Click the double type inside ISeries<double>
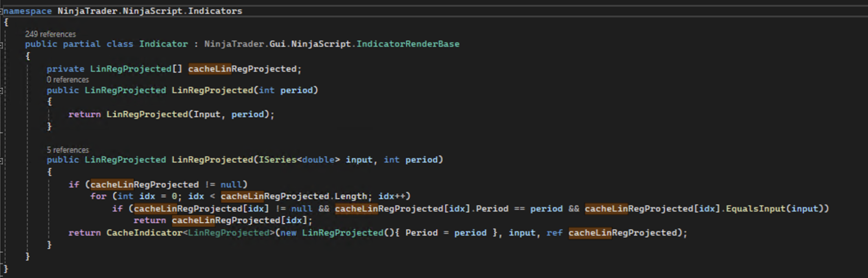The image size is (868, 278). point(318,159)
